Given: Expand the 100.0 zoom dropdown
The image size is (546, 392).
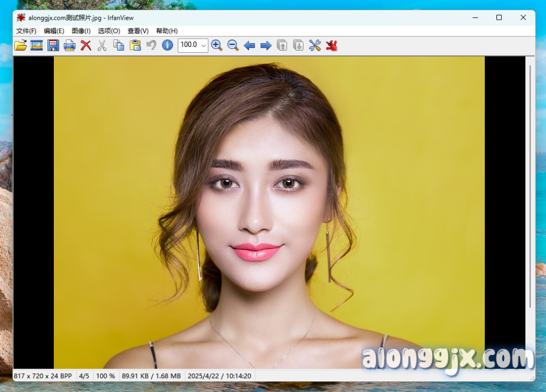Looking at the screenshot, I should click(204, 45).
